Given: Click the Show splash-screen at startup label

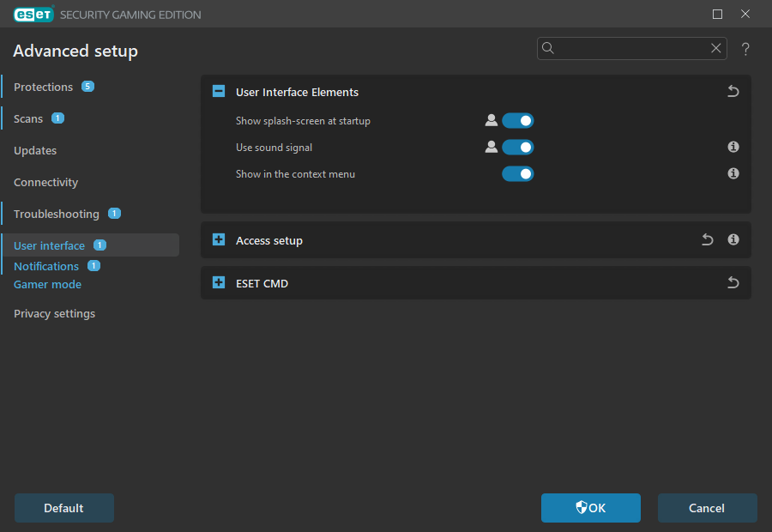Looking at the screenshot, I should point(303,121).
